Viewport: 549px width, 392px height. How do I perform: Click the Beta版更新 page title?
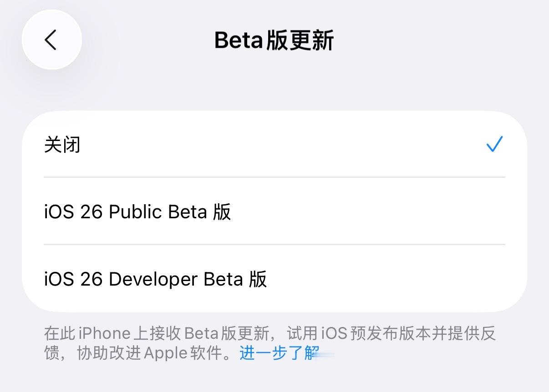coord(274,40)
